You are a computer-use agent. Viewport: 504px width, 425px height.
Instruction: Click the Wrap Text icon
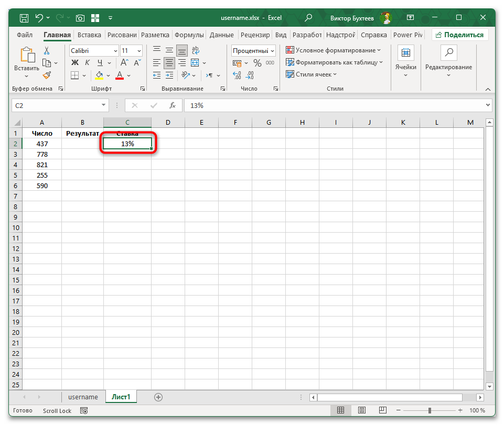coord(195,50)
